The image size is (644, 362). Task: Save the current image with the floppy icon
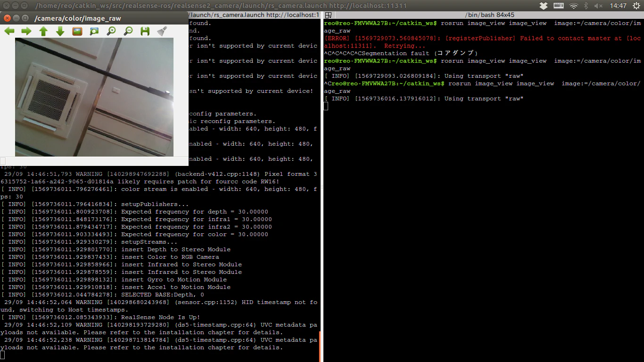pos(145,31)
